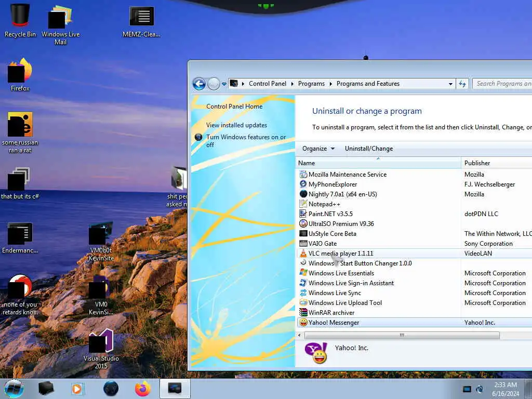This screenshot has height=399, width=532.
Task: Click the WinRAR archiver books icon
Action: tap(303, 312)
